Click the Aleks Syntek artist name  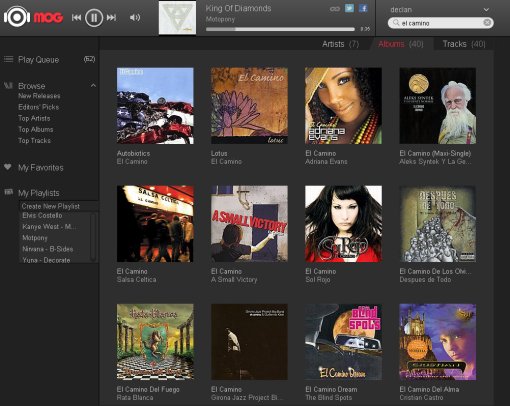coord(435,162)
